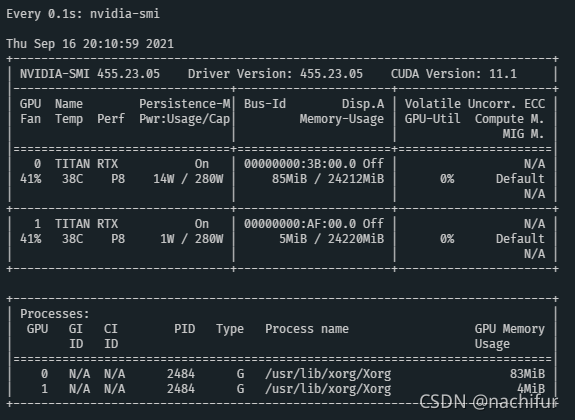This screenshot has width=575, height=420.
Task: Click 'NVIDIA-SMI 455.23.05' version text
Action: (x=90, y=74)
